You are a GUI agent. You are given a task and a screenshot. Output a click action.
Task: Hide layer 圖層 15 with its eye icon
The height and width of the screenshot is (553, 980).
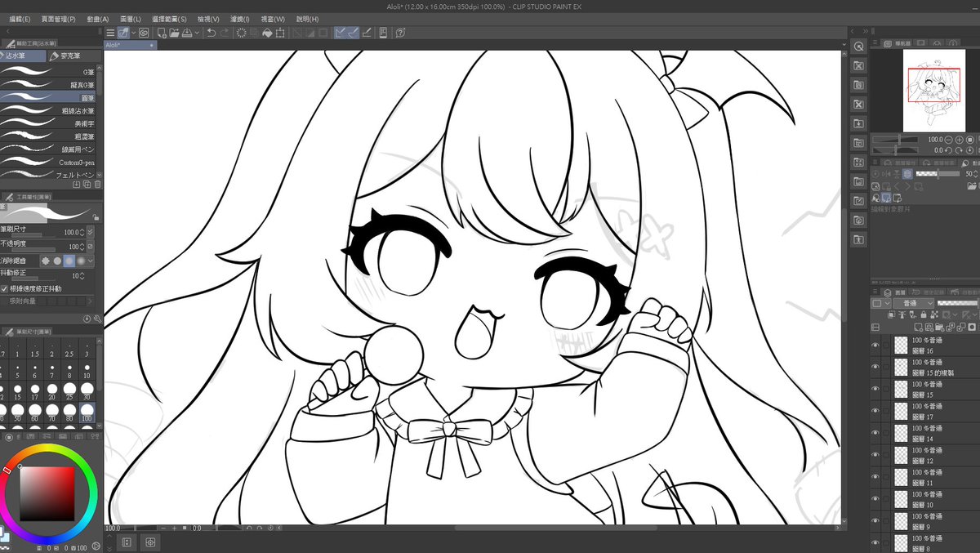point(875,389)
